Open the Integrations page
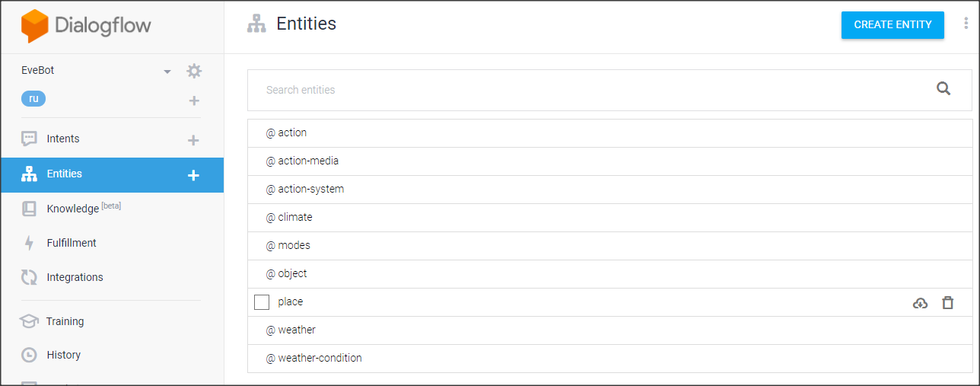980x386 pixels. tap(75, 277)
